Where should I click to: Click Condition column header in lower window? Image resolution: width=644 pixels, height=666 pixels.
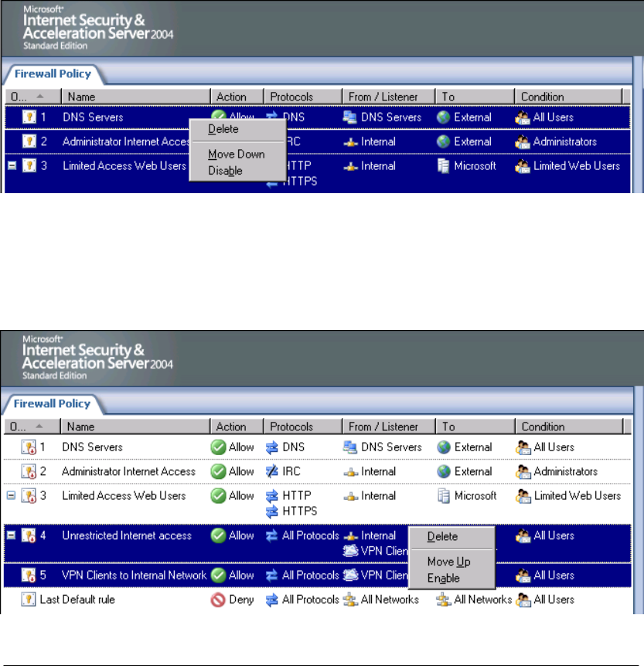coord(570,426)
